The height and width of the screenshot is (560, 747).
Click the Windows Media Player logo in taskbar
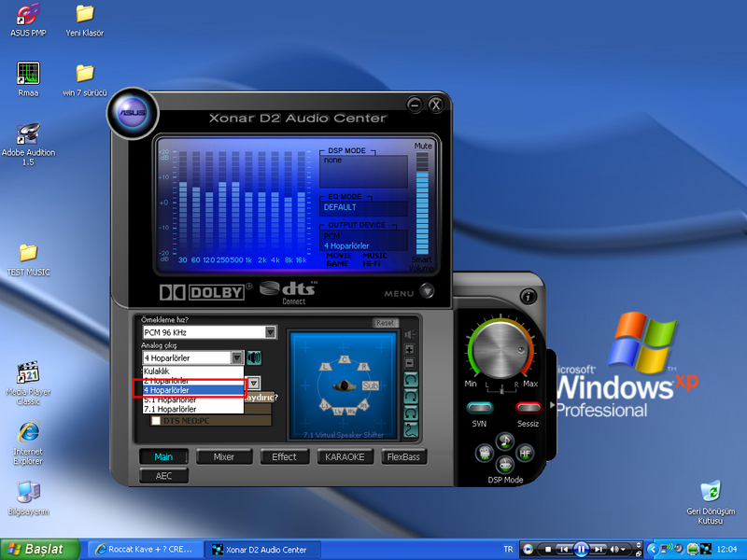pyautogui.click(x=528, y=550)
